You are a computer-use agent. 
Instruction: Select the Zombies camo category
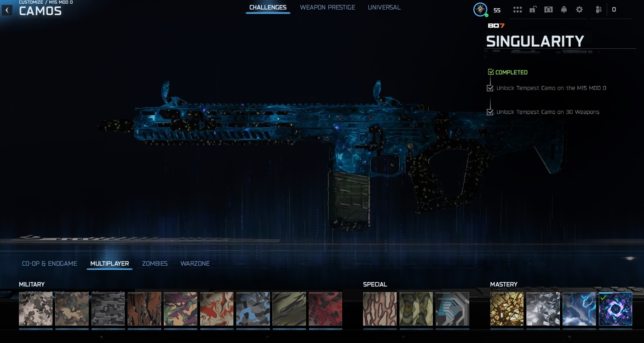point(155,263)
